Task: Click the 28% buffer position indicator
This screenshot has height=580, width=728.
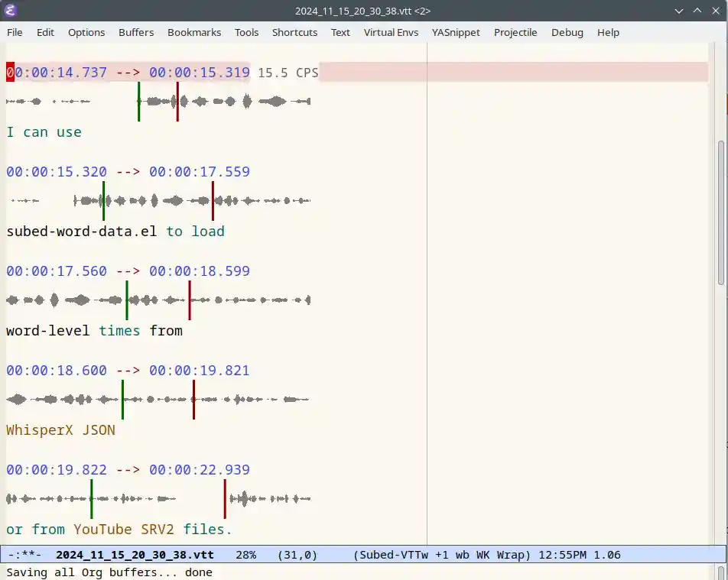Action: coord(245,555)
